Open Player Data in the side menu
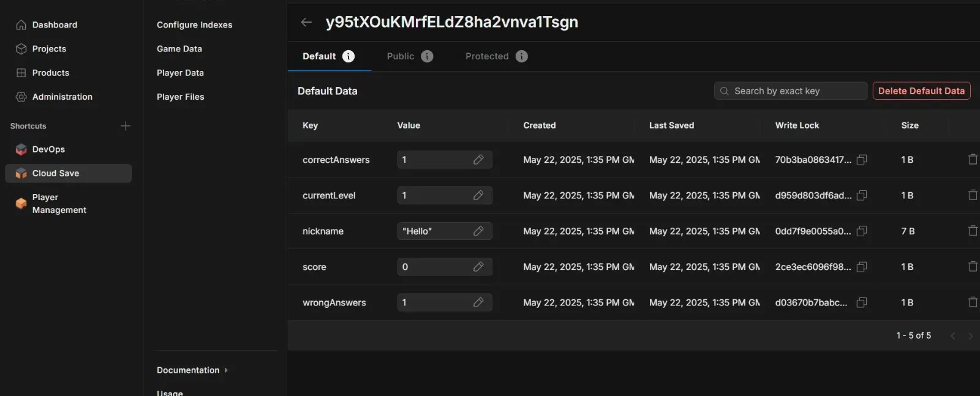Image resolution: width=980 pixels, height=396 pixels. tap(180, 73)
